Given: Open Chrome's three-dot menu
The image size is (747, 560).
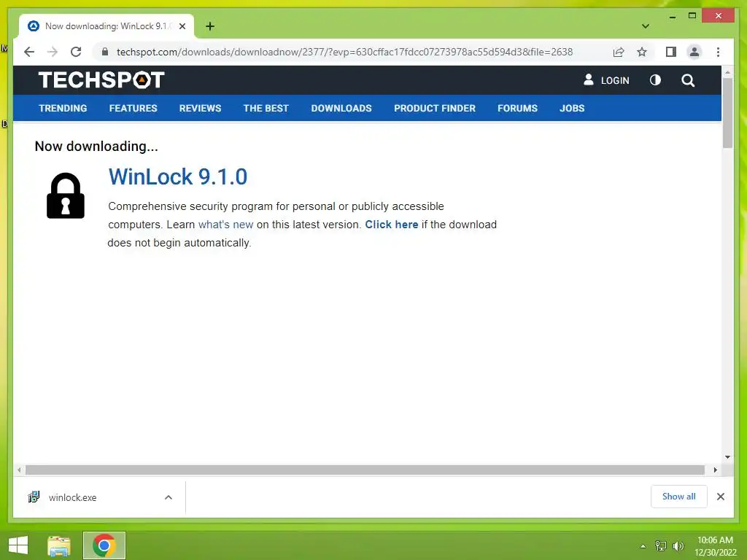Looking at the screenshot, I should coord(718,52).
